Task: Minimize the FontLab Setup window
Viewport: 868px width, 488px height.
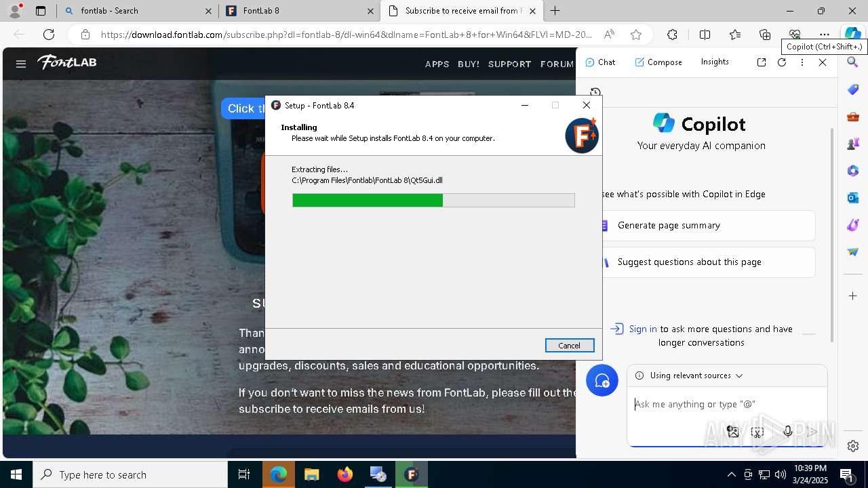Action: point(525,105)
